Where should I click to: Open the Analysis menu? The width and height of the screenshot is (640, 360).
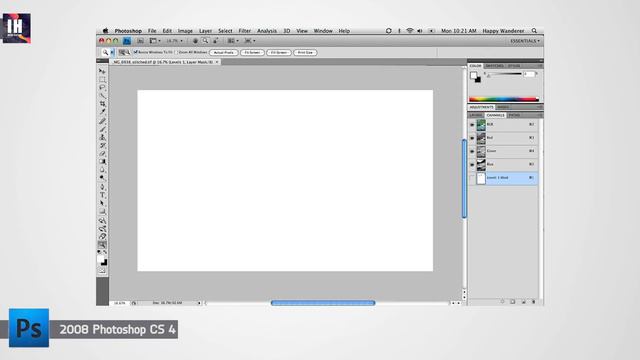coord(267,31)
